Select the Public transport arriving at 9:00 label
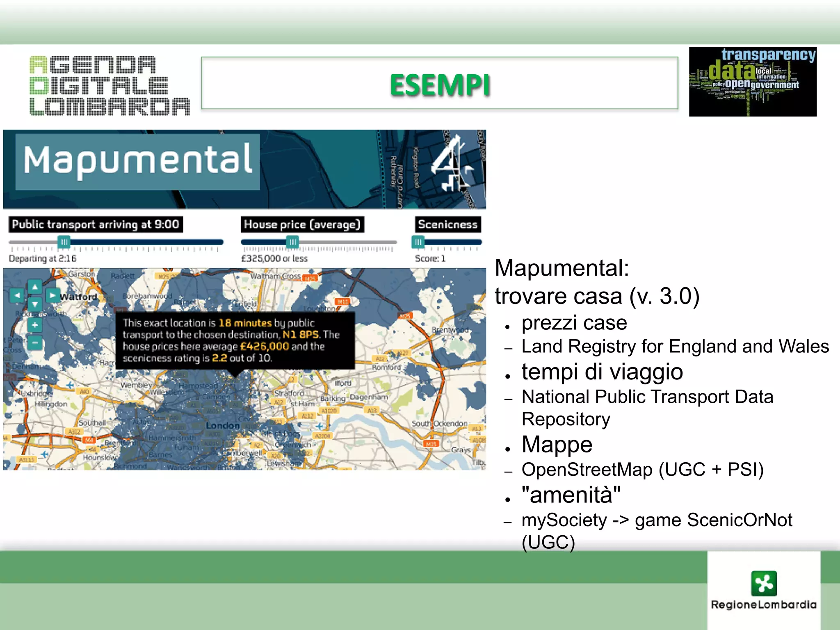 pyautogui.click(x=96, y=224)
